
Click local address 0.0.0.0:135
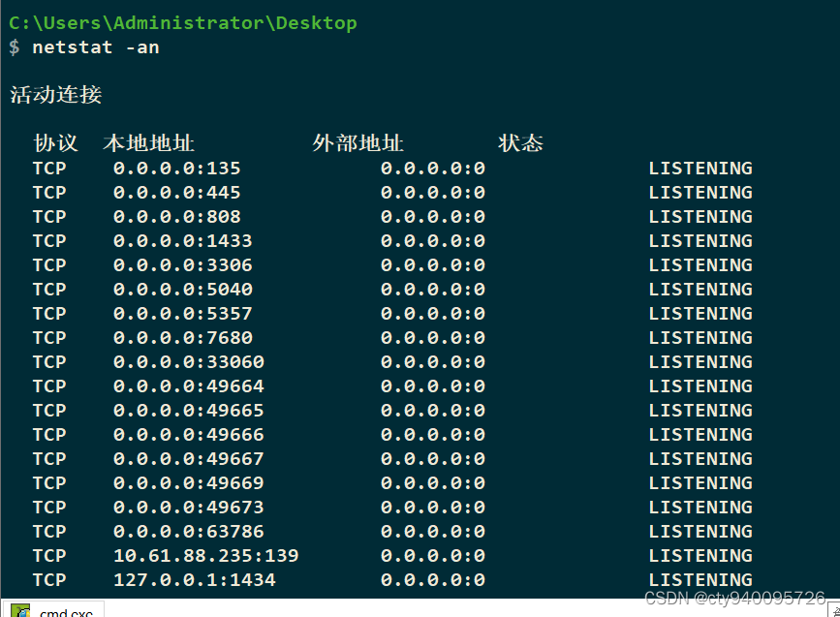point(176,169)
